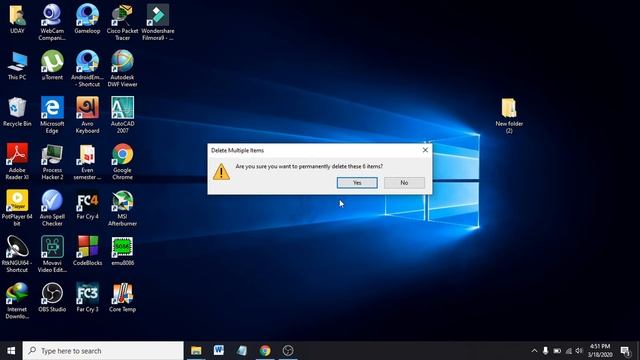Select the Internet Download Manager icon
This screenshot has width=640, height=360.
coord(17,301)
